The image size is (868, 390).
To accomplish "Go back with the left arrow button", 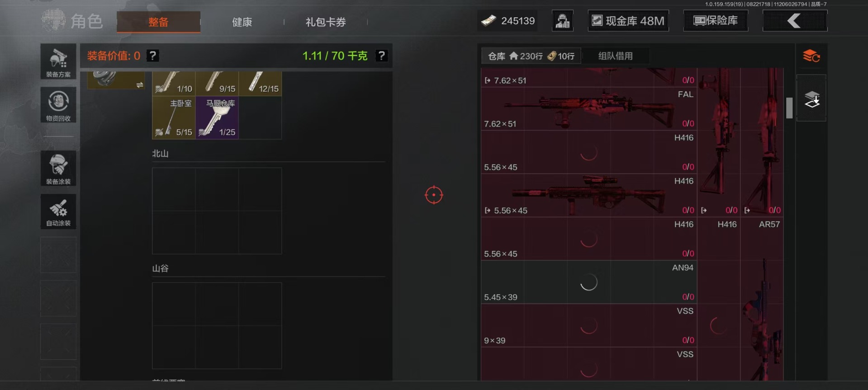I will pos(795,21).
